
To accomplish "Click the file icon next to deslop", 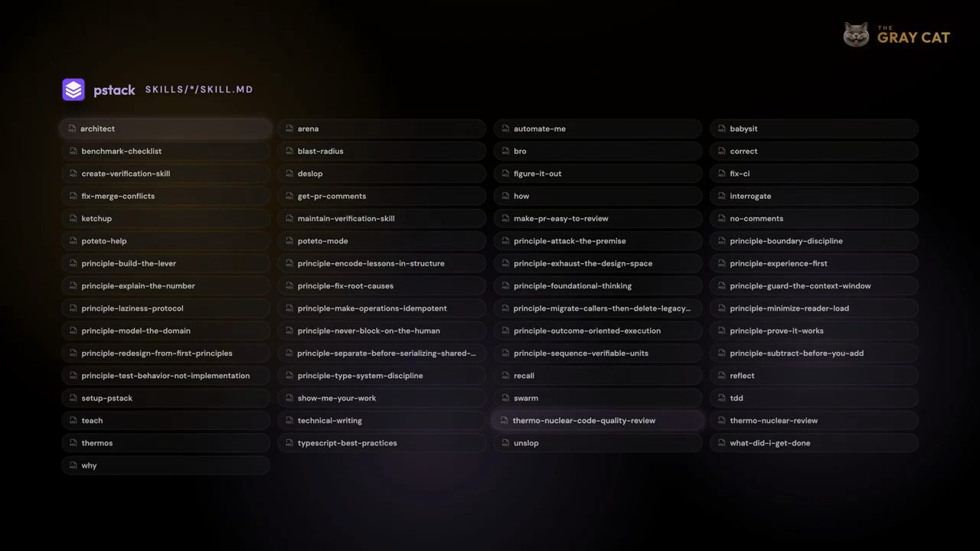I will (x=289, y=174).
